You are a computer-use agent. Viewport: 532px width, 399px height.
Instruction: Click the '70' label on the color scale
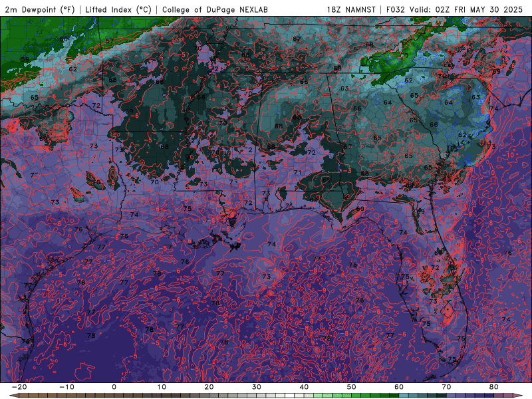click(x=446, y=387)
